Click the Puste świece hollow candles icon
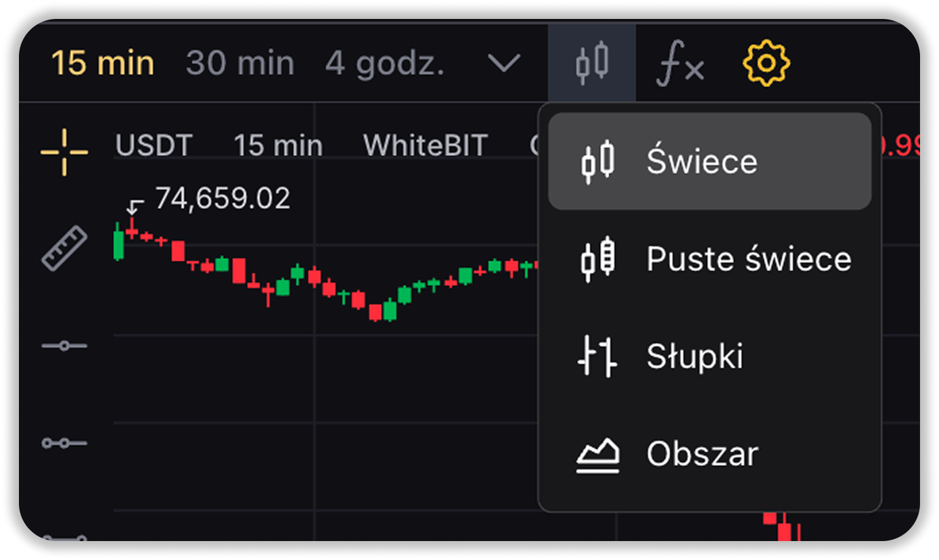The width and height of the screenshot is (939, 560). 598,258
